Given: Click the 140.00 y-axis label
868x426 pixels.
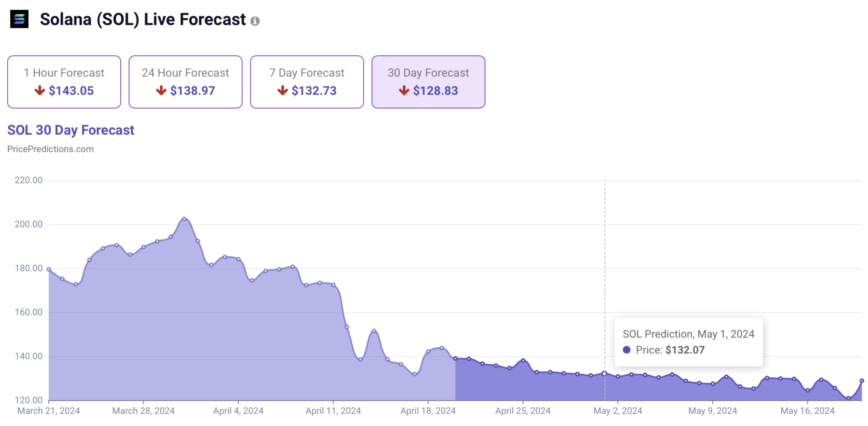Looking at the screenshot, I should click(x=29, y=357).
